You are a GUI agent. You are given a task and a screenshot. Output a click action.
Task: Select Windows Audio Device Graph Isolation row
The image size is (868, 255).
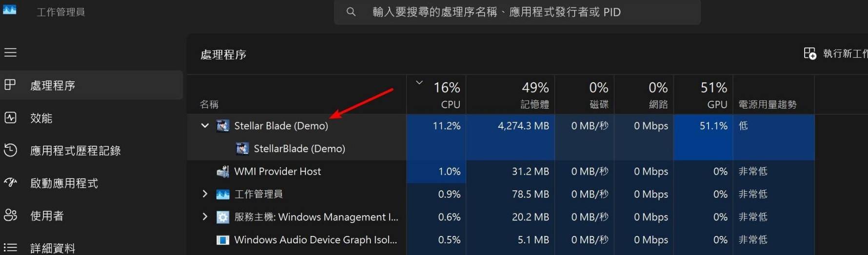(501, 240)
